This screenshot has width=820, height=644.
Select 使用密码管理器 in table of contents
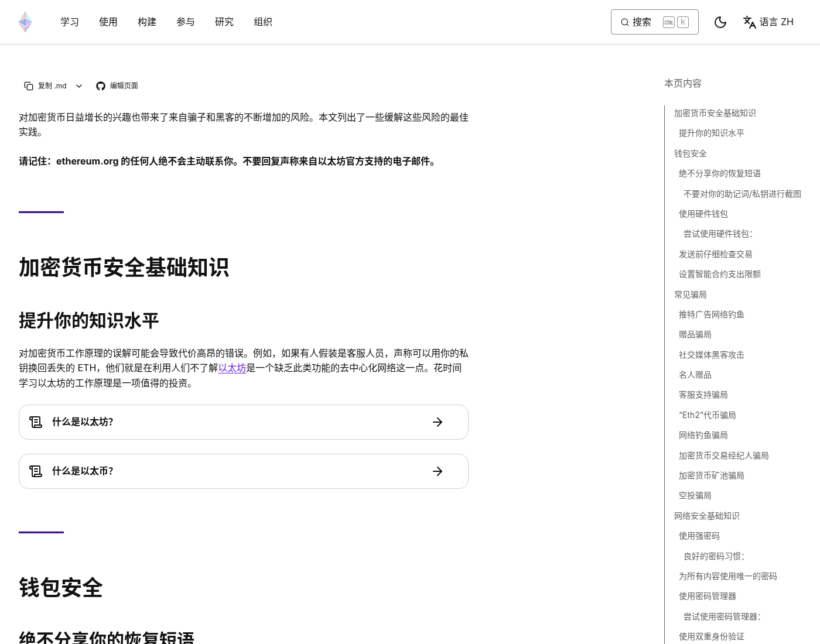707,597
